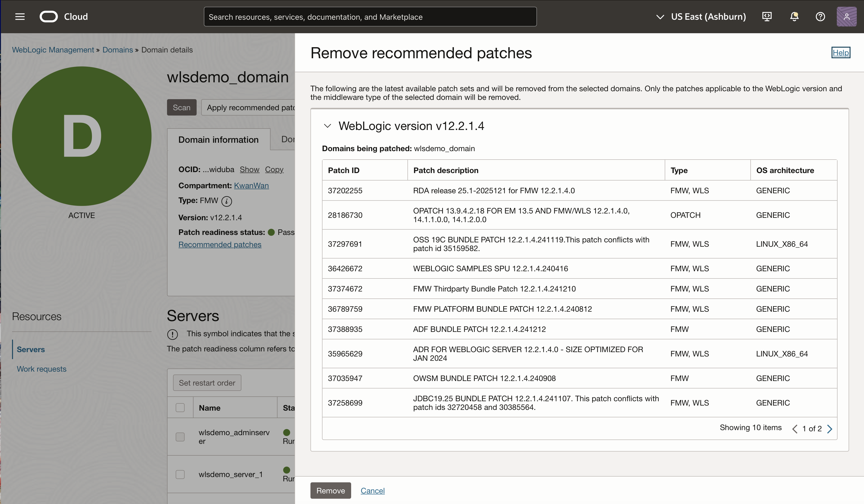Switch to the Domain information tab
This screenshot has height=504, width=864.
click(x=218, y=140)
